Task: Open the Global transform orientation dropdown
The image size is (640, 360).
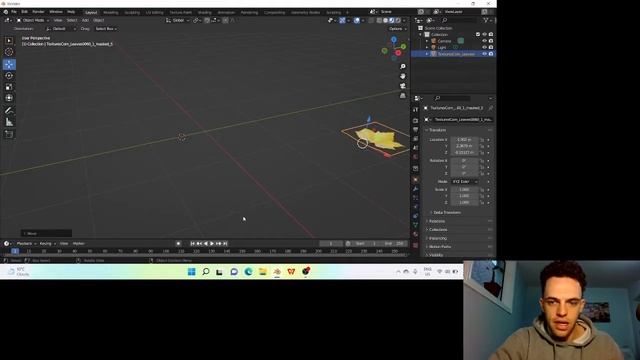Action: [x=178, y=20]
